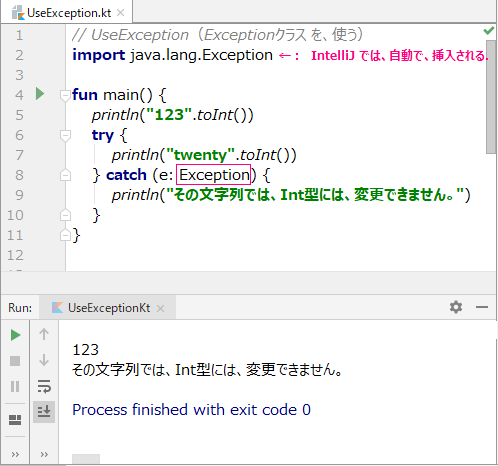The image size is (498, 466).
Task: Stop the running process
Action: coord(15,361)
